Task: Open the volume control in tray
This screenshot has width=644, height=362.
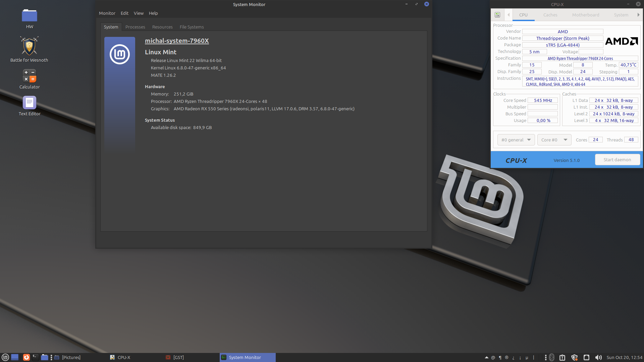Action: click(x=598, y=357)
